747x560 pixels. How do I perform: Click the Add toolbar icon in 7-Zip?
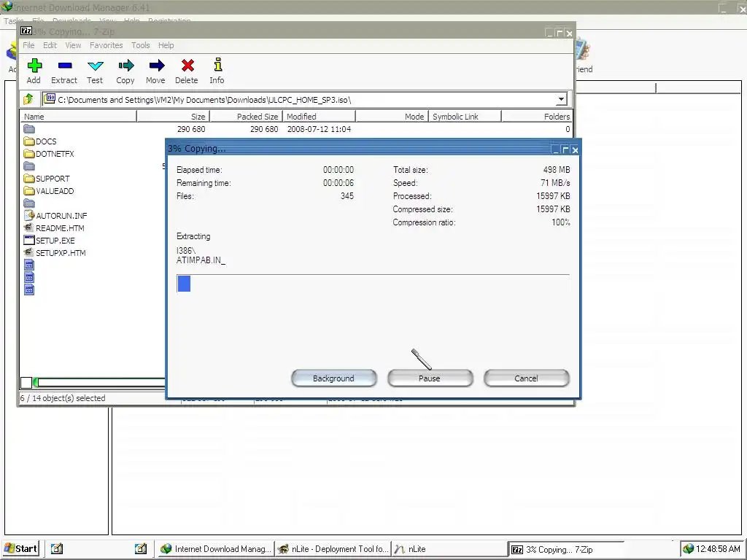(34, 66)
